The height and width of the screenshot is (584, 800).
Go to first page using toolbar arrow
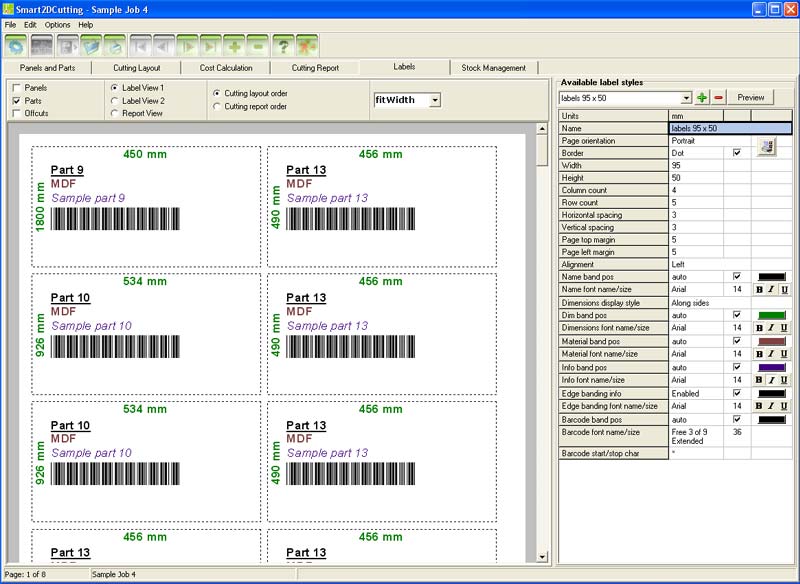[x=140, y=46]
